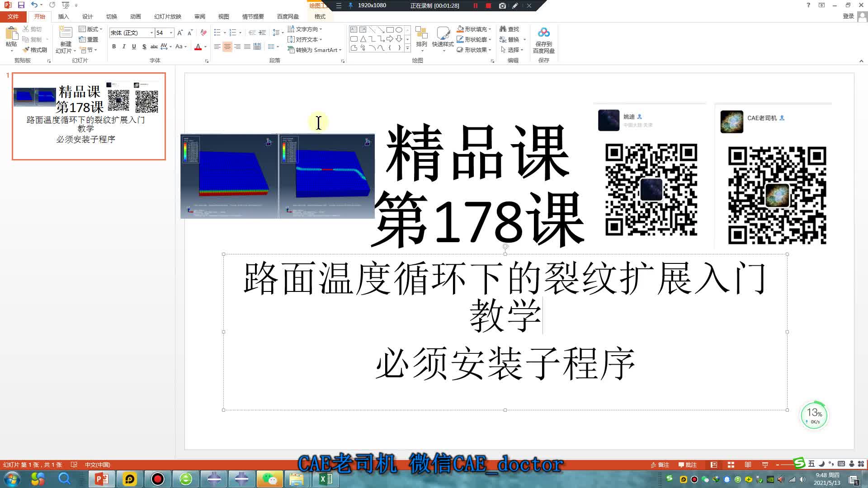The width and height of the screenshot is (868, 488).
Task: Align text to the right
Action: pos(237,47)
